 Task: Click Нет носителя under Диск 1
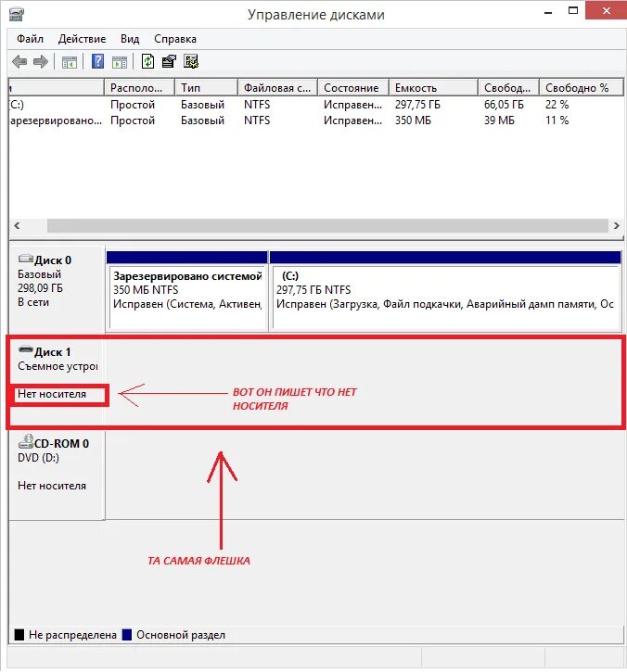click(x=51, y=394)
